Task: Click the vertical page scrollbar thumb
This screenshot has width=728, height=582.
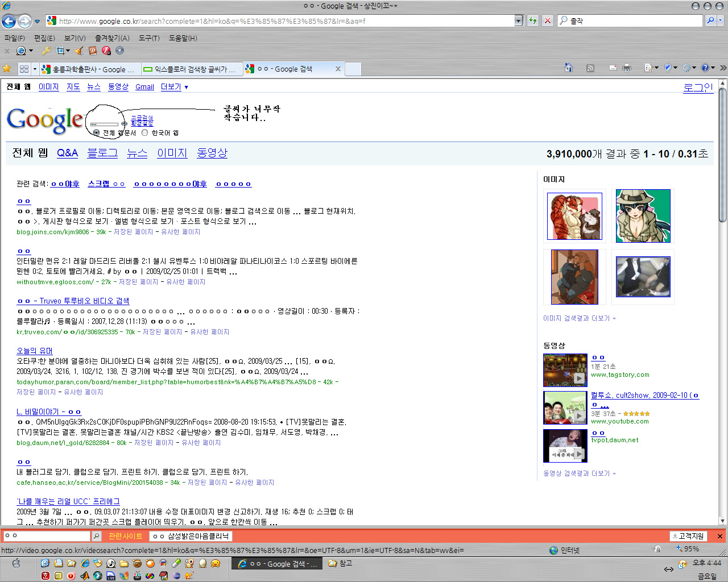Action: pos(723,155)
